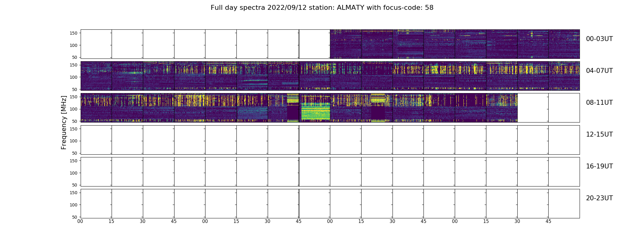The width and height of the screenshot is (644, 245).
Task: Click the first spectrogram panel in 04-07UT row
Action: point(96,76)
